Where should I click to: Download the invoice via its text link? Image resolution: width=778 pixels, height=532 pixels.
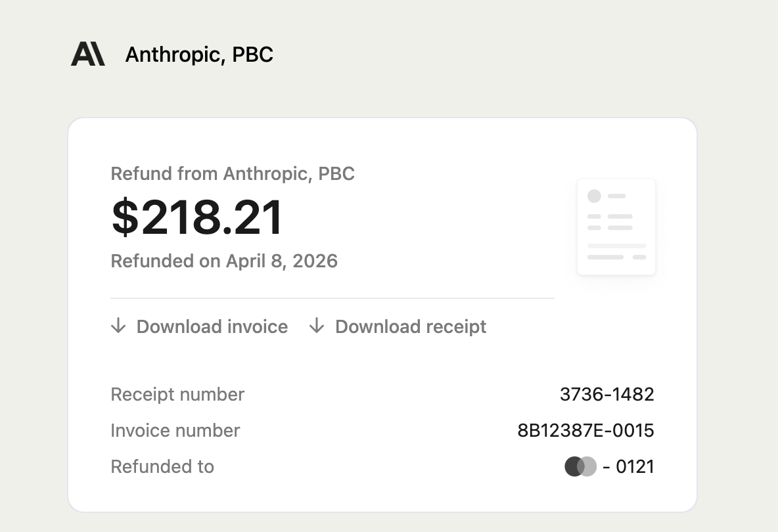[x=212, y=326]
